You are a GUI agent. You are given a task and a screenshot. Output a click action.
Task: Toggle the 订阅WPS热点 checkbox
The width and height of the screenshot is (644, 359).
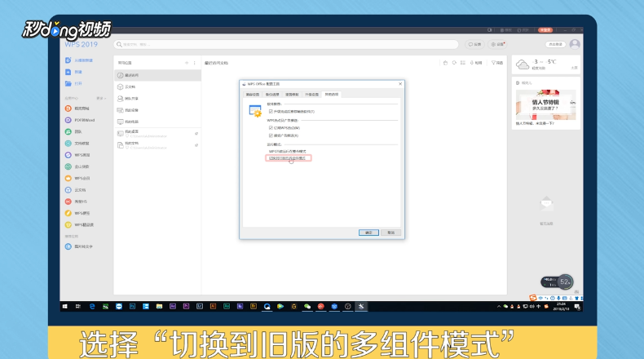click(271, 128)
